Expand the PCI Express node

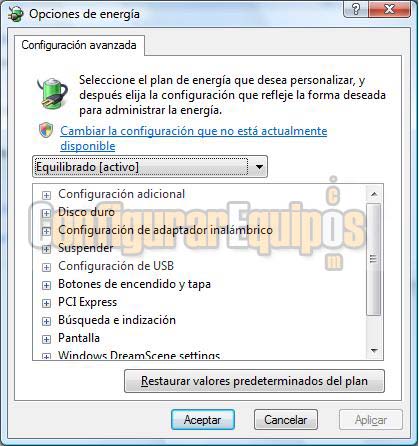(46, 303)
